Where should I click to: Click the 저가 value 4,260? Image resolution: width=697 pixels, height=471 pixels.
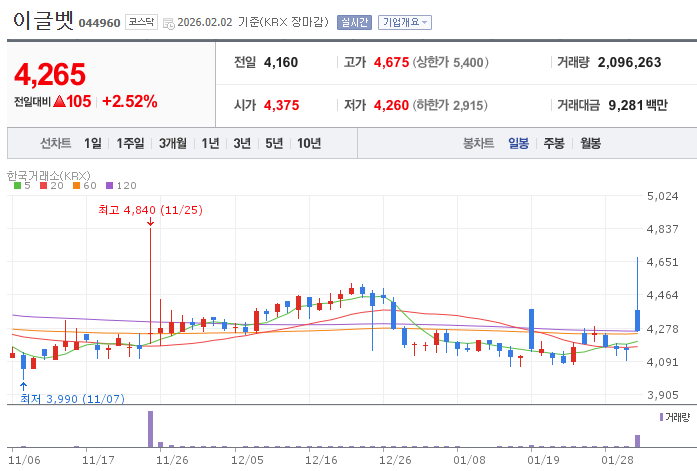(x=391, y=105)
